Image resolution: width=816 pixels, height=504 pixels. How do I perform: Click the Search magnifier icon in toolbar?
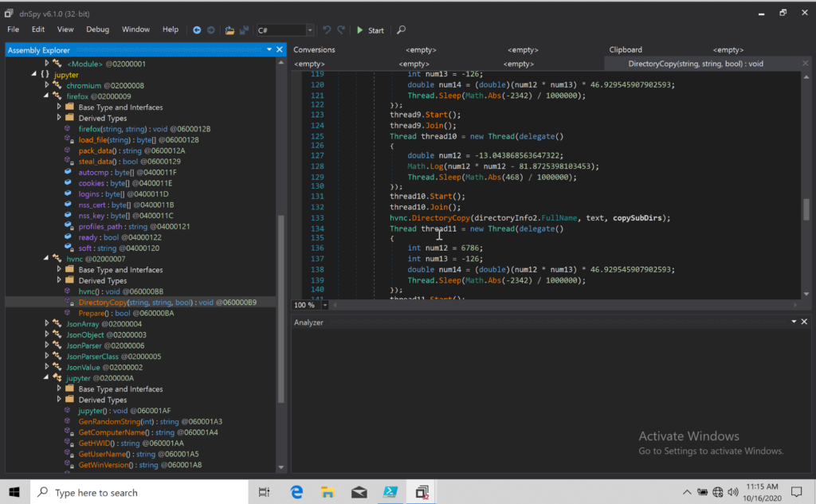[402, 30]
